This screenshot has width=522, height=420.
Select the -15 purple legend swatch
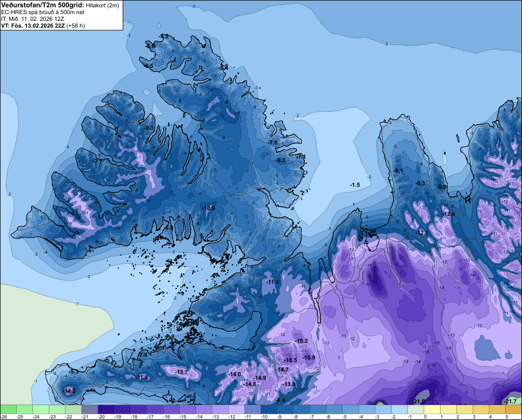187,409
